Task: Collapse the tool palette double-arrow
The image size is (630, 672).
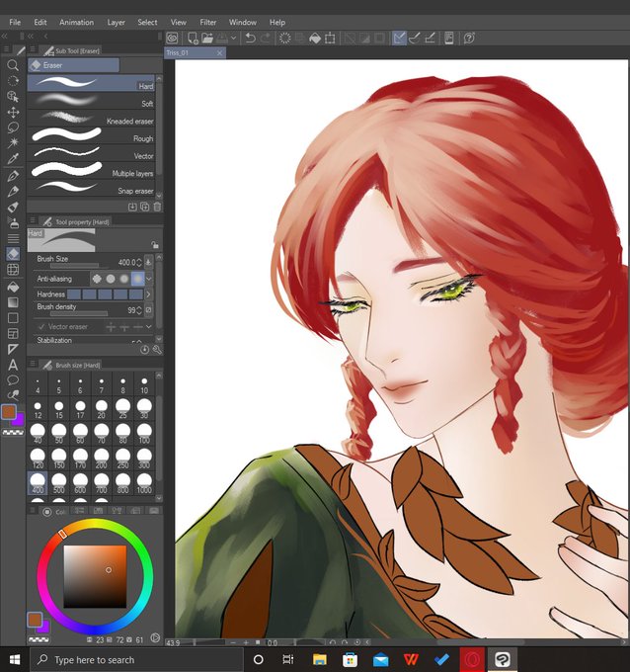Action: (x=5, y=37)
